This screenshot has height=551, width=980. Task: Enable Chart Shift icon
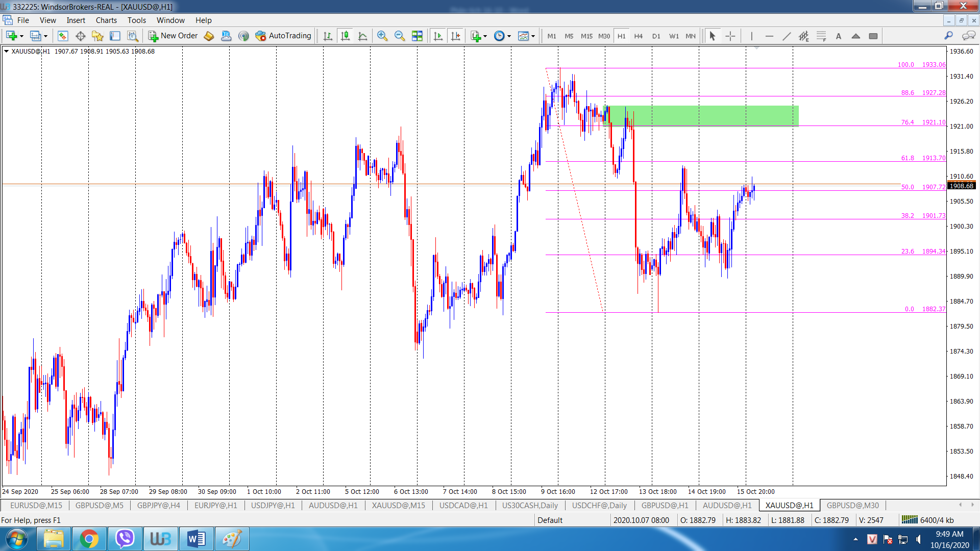coord(456,36)
